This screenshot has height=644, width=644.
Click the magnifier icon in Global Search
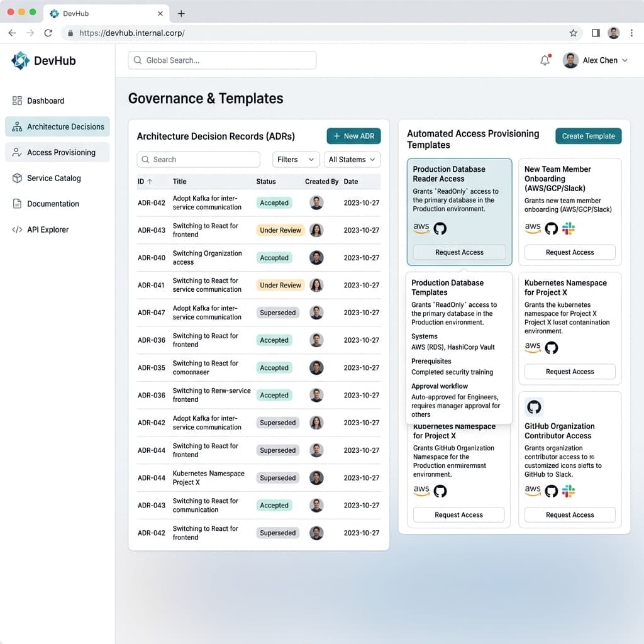[x=138, y=60]
